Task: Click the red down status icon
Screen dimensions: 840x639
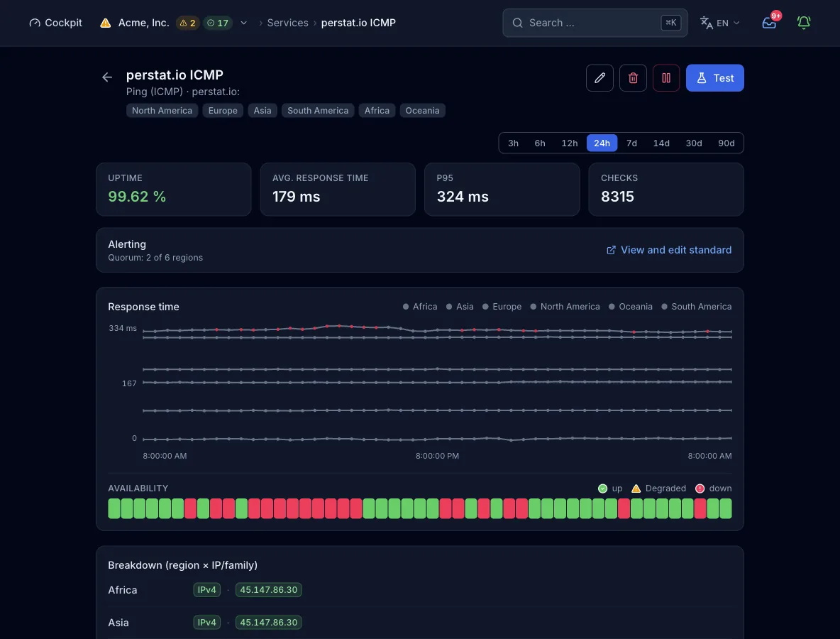Action: tap(700, 488)
